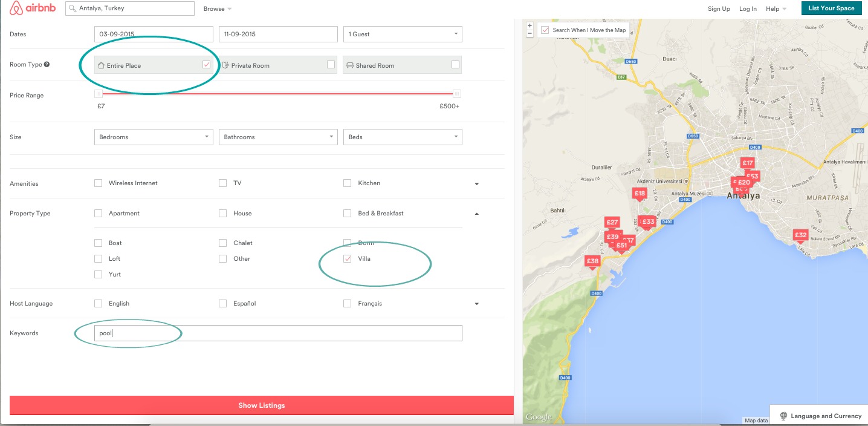
Task: Enable the Wireless Internet amenity checkbox
Action: [x=98, y=183]
